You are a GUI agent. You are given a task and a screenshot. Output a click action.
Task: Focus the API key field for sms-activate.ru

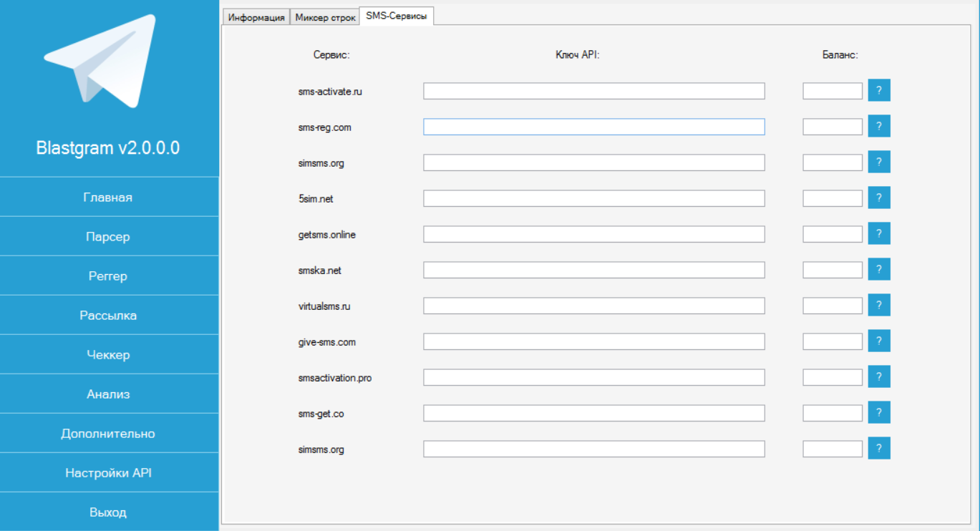[x=593, y=91]
